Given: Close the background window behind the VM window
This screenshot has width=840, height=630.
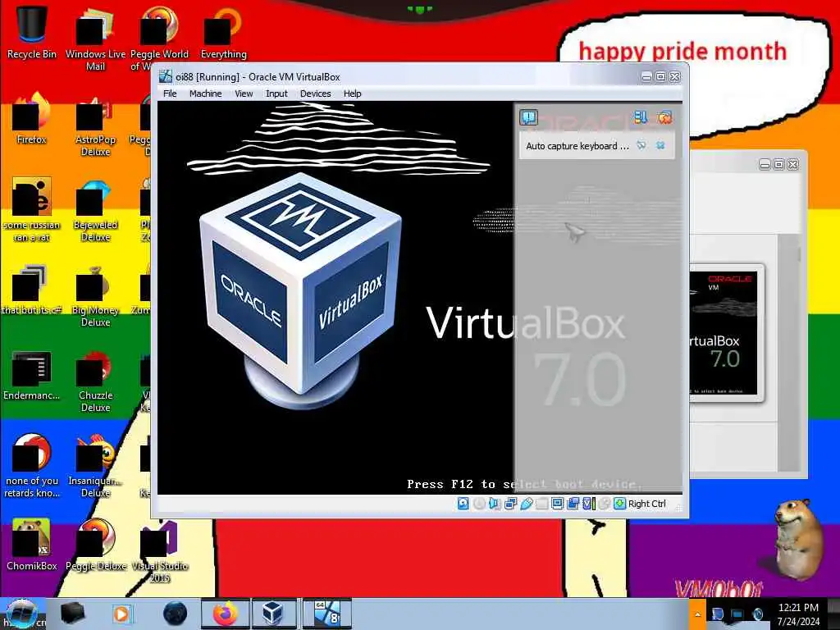Looking at the screenshot, I should pos(793,164).
